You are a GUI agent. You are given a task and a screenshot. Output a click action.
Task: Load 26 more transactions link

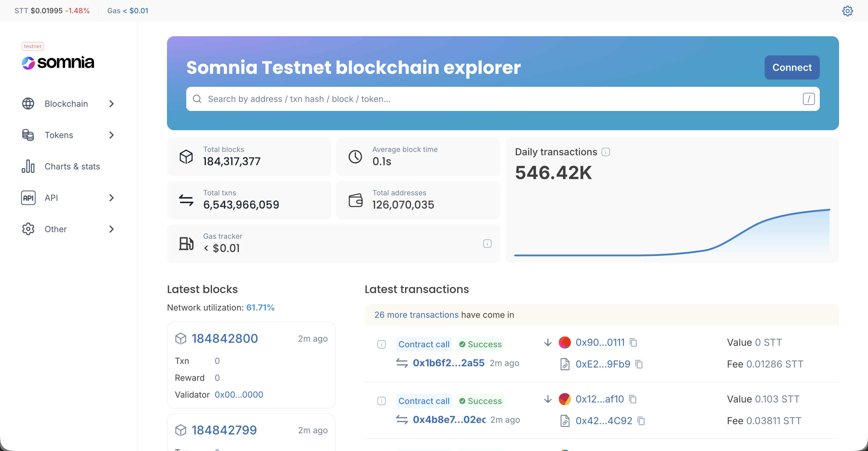click(x=416, y=314)
